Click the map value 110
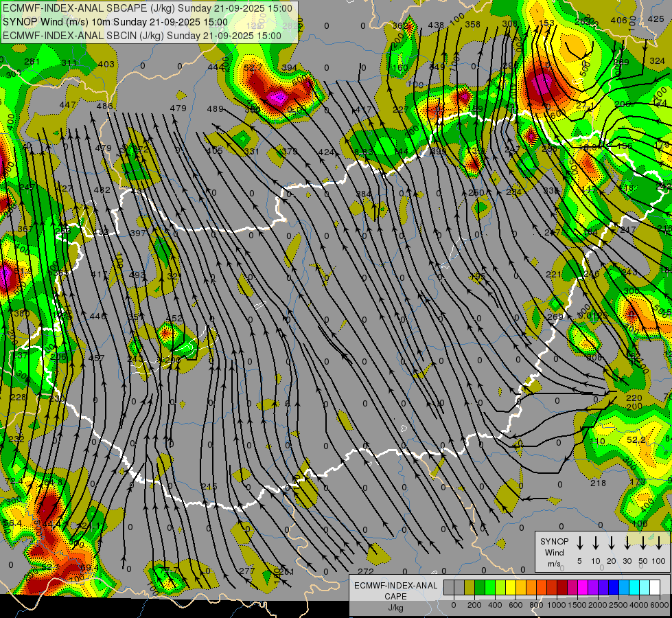 click(x=597, y=441)
